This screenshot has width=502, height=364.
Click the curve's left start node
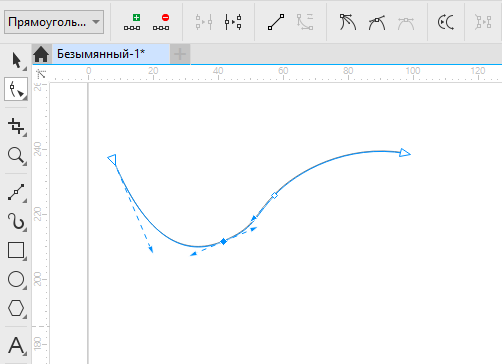[112, 159]
